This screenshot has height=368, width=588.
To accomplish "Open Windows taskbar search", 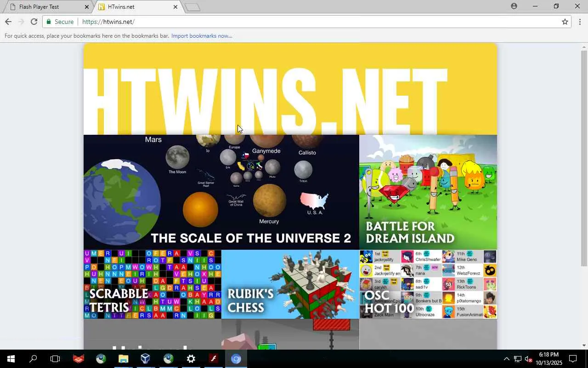I will [x=33, y=359].
